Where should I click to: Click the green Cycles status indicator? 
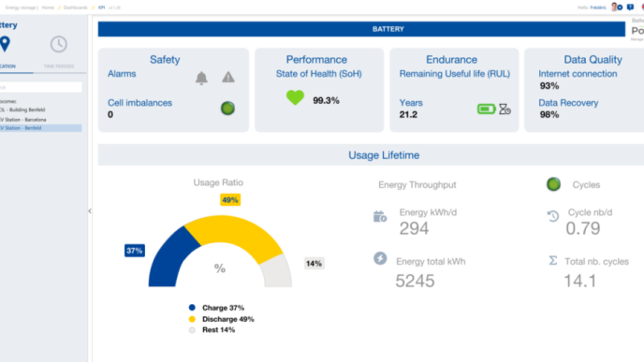coord(553,184)
